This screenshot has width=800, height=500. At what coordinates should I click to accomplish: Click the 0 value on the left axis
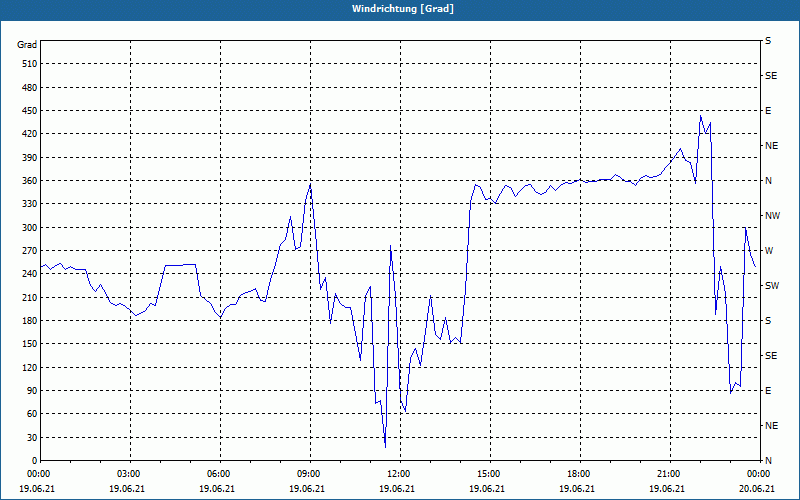(35, 461)
